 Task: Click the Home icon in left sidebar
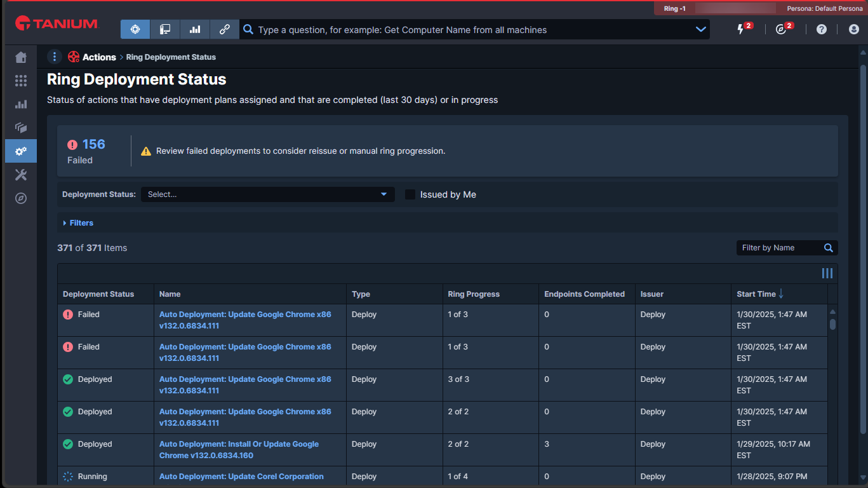pyautogui.click(x=21, y=58)
